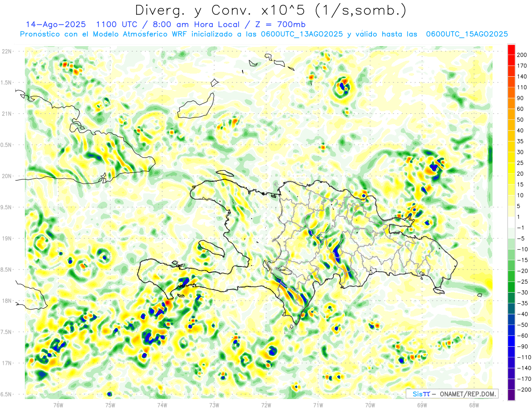The height and width of the screenshot is (411, 532).
Task: Click the '-10' colorbar value
Action: point(523,249)
